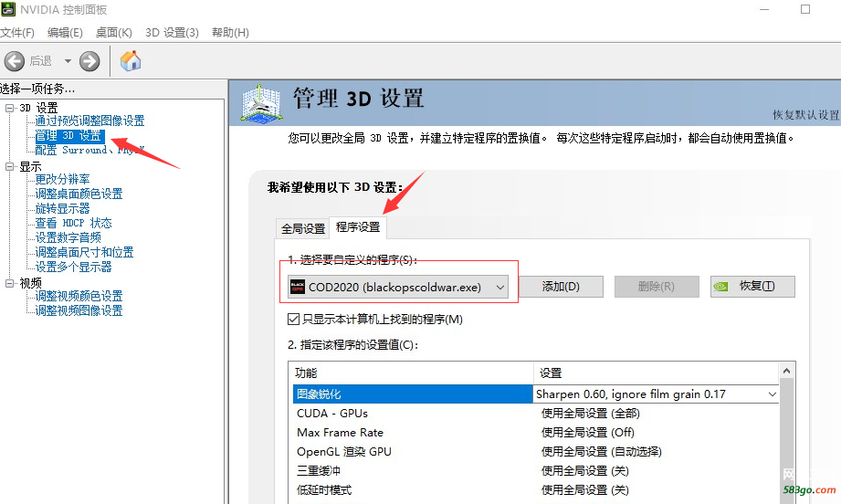
Task: Click the 使用全局设置 (自动选择) value
Action: (x=601, y=451)
